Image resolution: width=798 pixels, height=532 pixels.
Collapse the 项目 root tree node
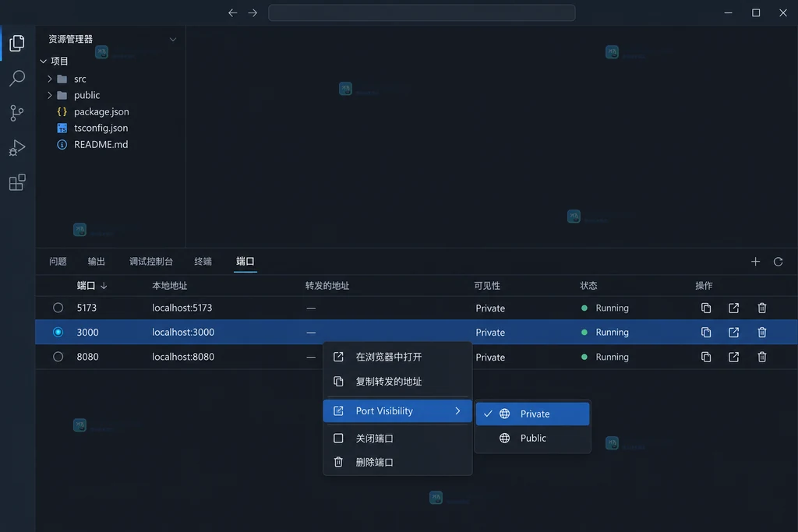(44, 61)
